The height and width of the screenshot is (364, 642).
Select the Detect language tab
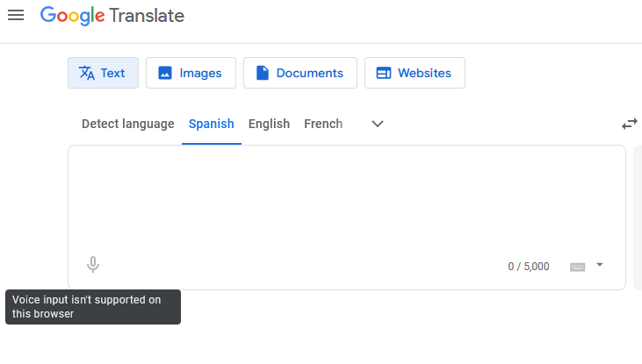click(x=127, y=124)
